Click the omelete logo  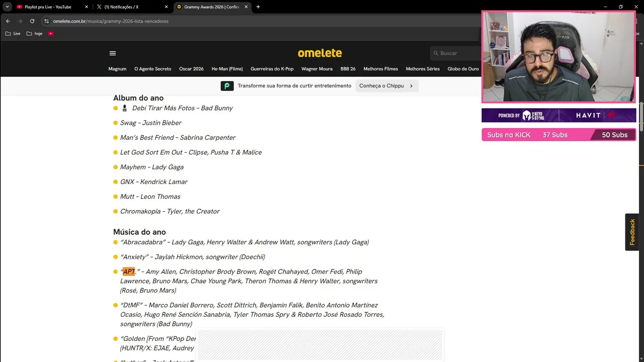(x=320, y=53)
